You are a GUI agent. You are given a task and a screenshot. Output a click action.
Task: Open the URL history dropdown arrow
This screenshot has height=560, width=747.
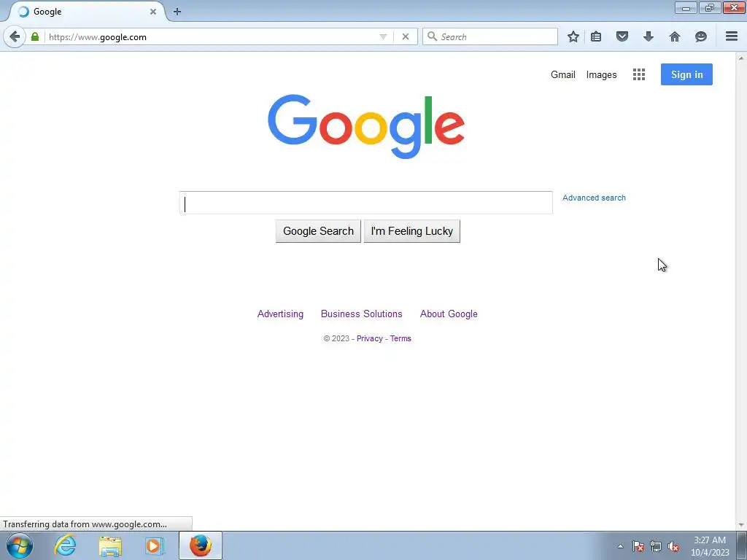pos(383,36)
